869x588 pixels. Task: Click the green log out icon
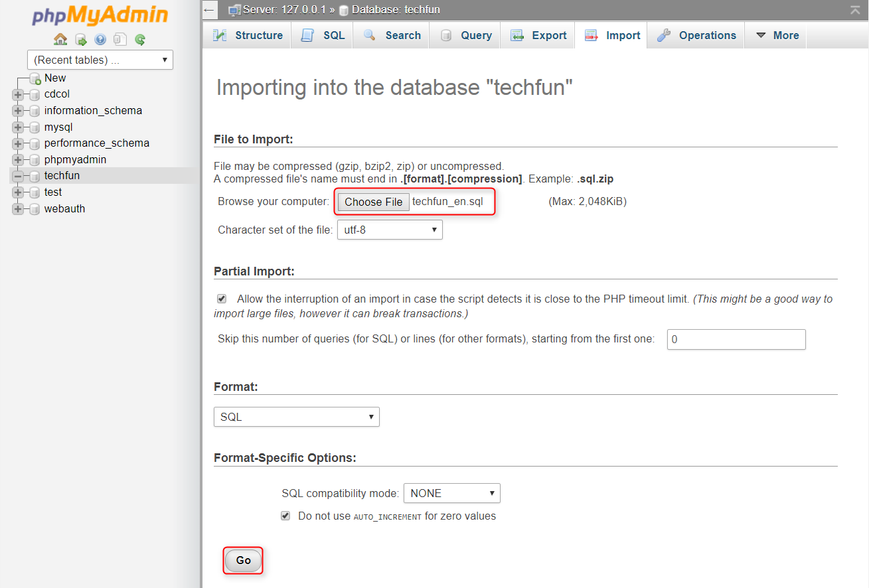pos(80,39)
